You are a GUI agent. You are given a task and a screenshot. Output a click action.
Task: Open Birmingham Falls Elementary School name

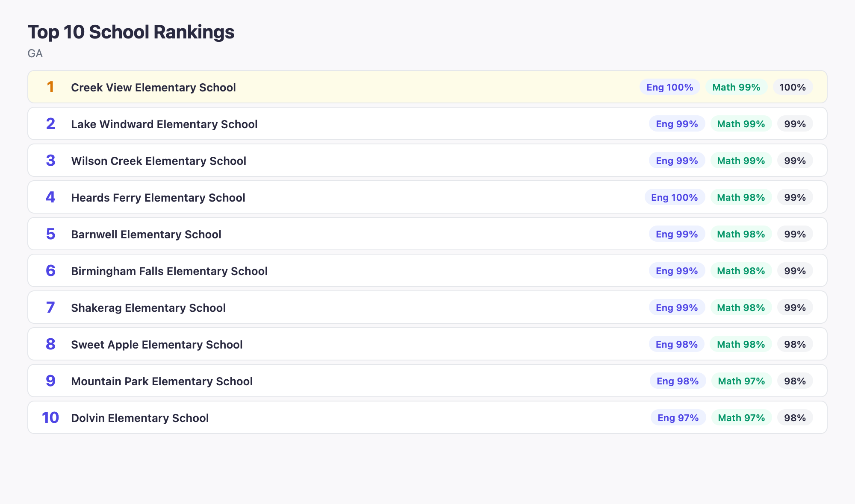tap(169, 271)
